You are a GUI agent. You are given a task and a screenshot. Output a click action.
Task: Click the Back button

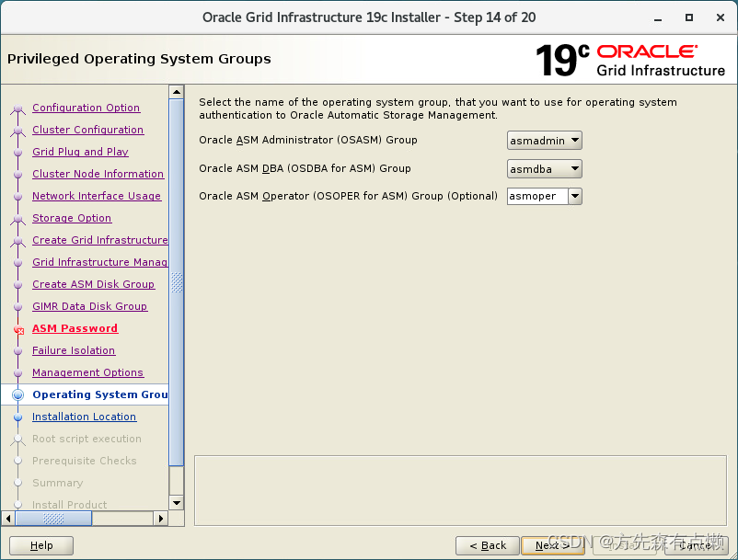click(x=488, y=546)
